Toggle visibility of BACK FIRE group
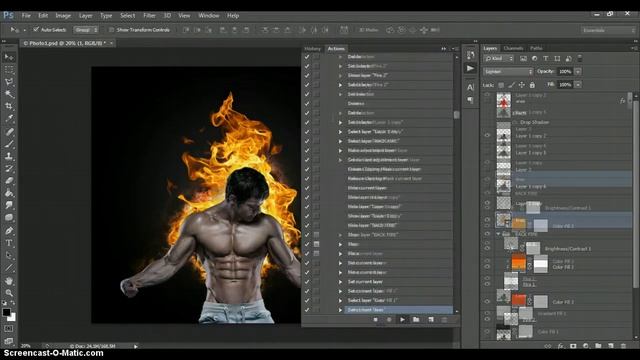 click(487, 234)
